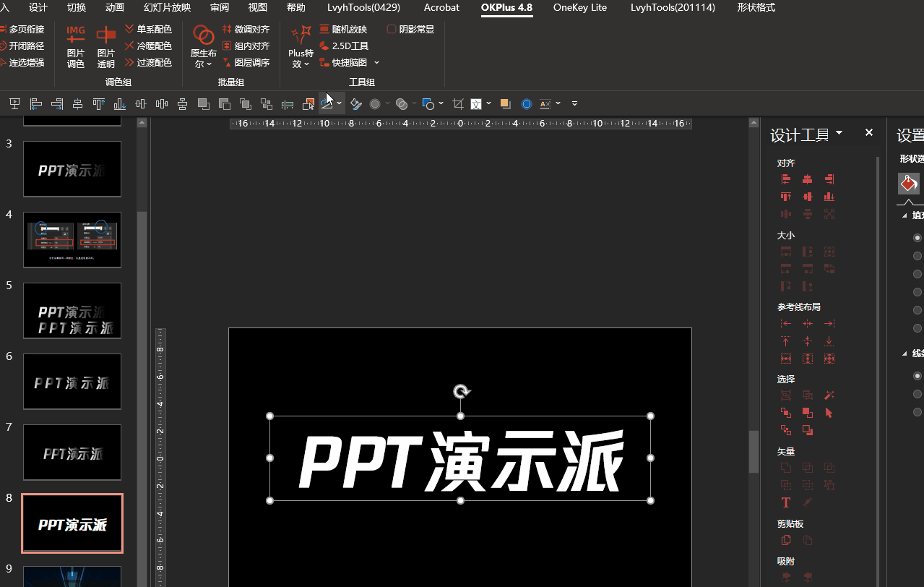Screen dimensions: 924x587
Task: Collapse the 线条 line section triangle
Action: point(904,354)
